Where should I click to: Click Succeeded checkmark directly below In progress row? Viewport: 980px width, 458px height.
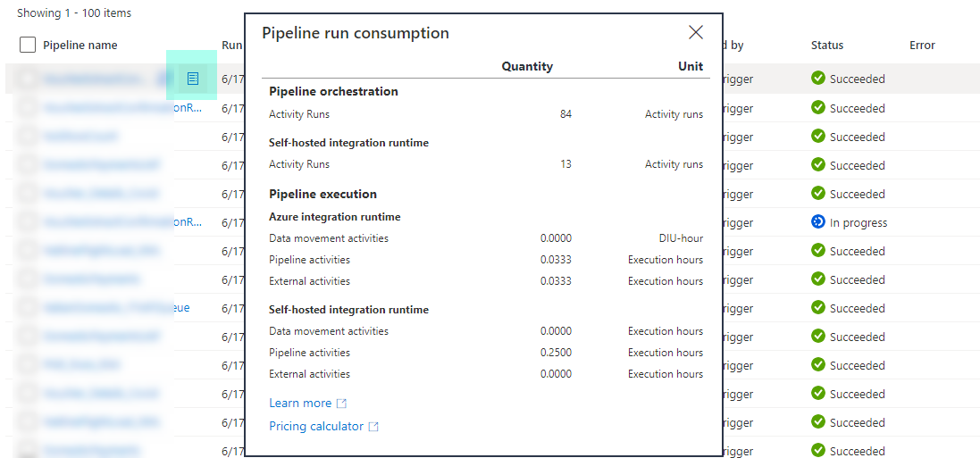coord(817,251)
